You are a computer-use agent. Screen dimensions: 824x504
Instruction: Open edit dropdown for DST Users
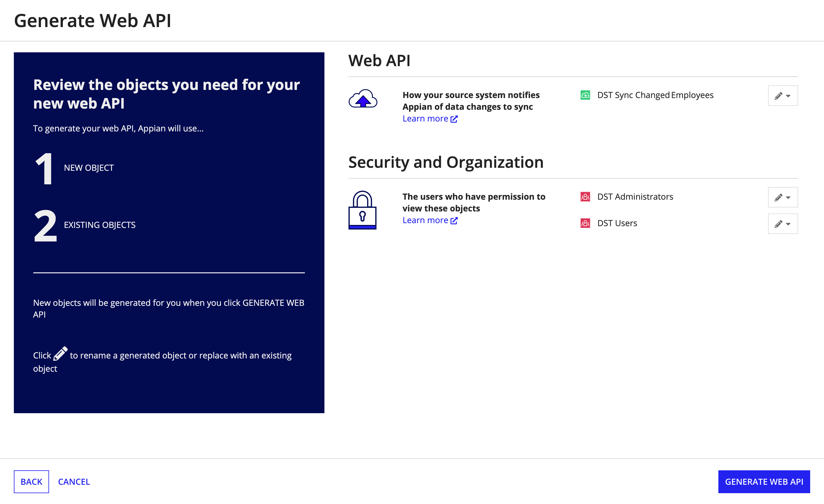pos(782,224)
